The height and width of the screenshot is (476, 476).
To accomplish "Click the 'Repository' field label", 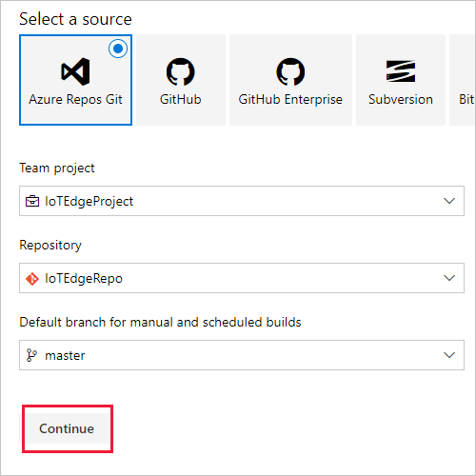I will pos(50,246).
